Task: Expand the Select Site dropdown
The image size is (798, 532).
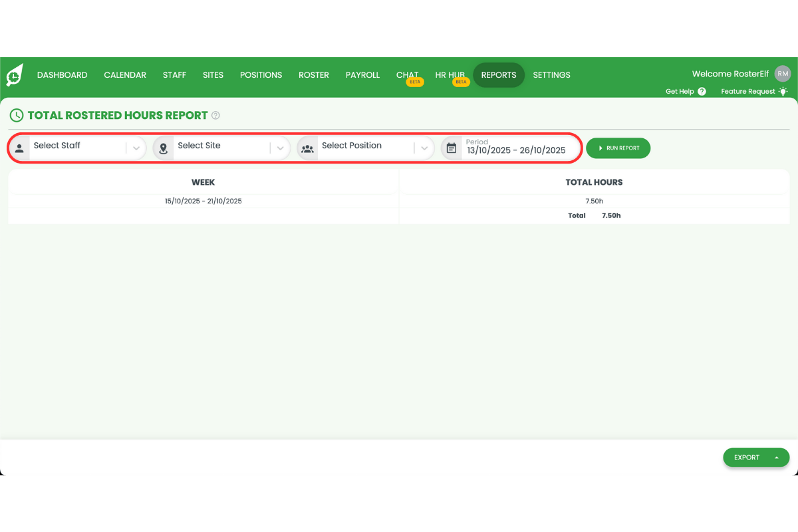Action: coord(280,147)
